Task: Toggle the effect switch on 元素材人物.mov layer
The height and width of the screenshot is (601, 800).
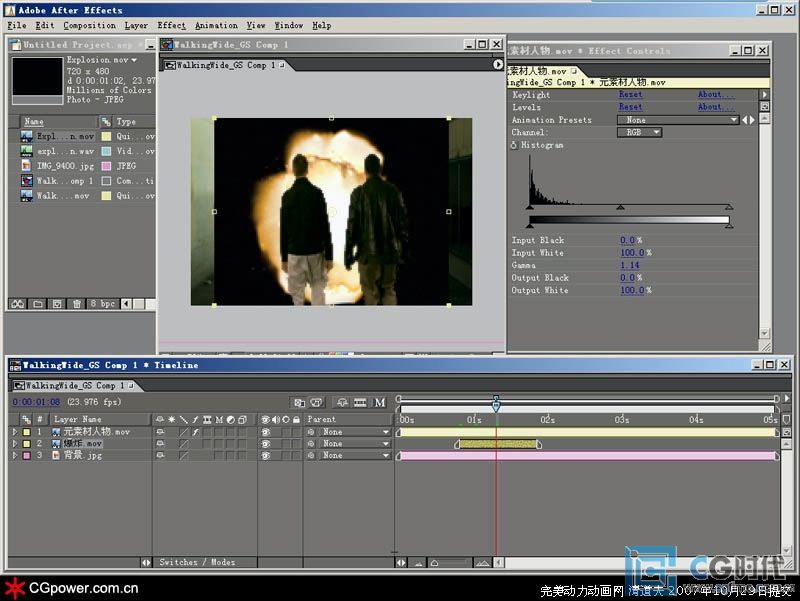Action: click(x=196, y=432)
